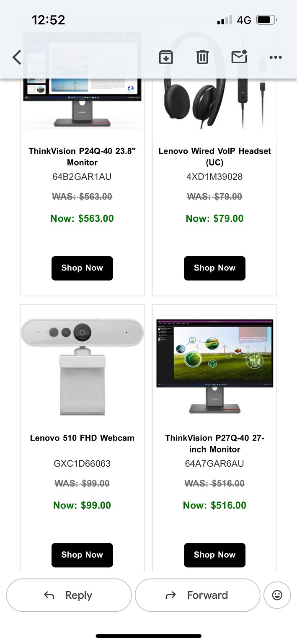The image size is (297, 644).
Task: Select the Lenovo 510 FHD Webcam title
Action: coord(82,438)
